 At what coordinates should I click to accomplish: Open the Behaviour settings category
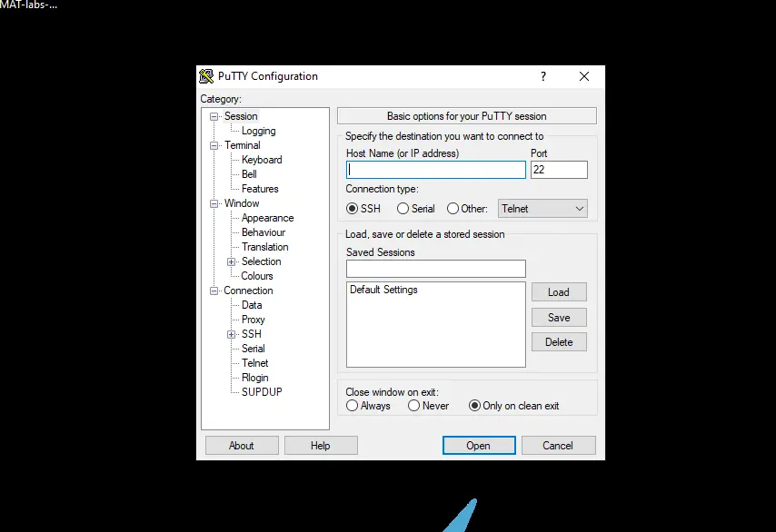pos(264,232)
